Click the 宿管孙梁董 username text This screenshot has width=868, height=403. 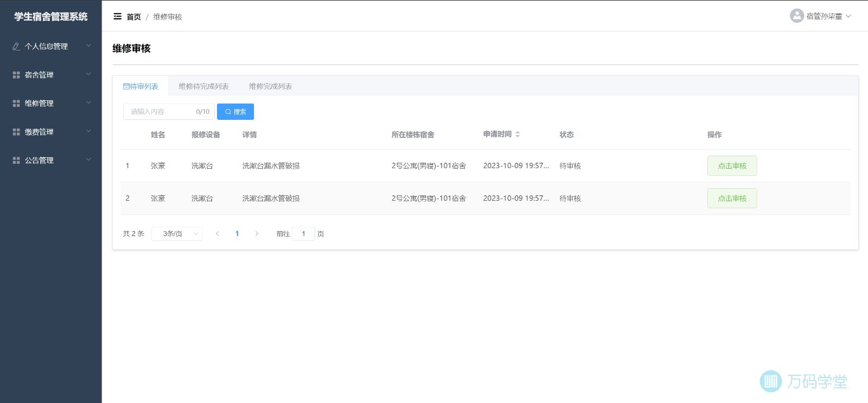click(x=824, y=16)
